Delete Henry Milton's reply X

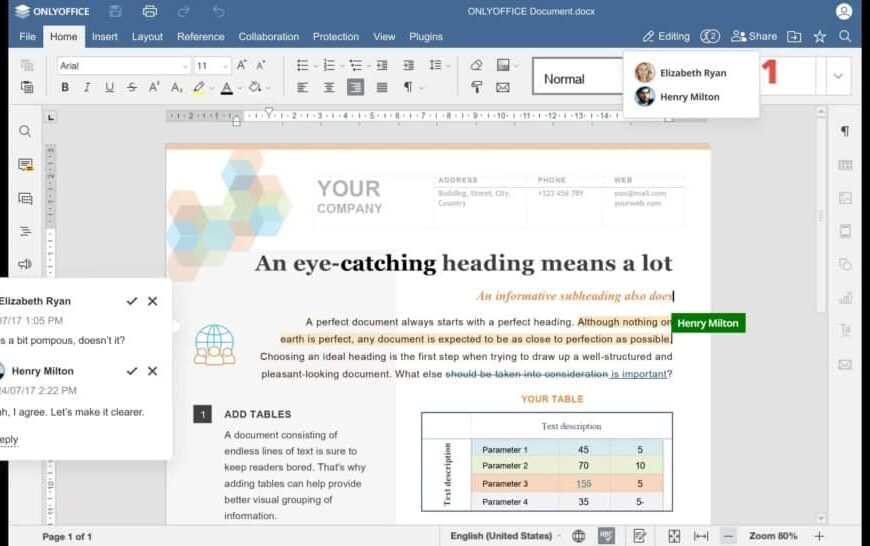pyautogui.click(x=152, y=371)
